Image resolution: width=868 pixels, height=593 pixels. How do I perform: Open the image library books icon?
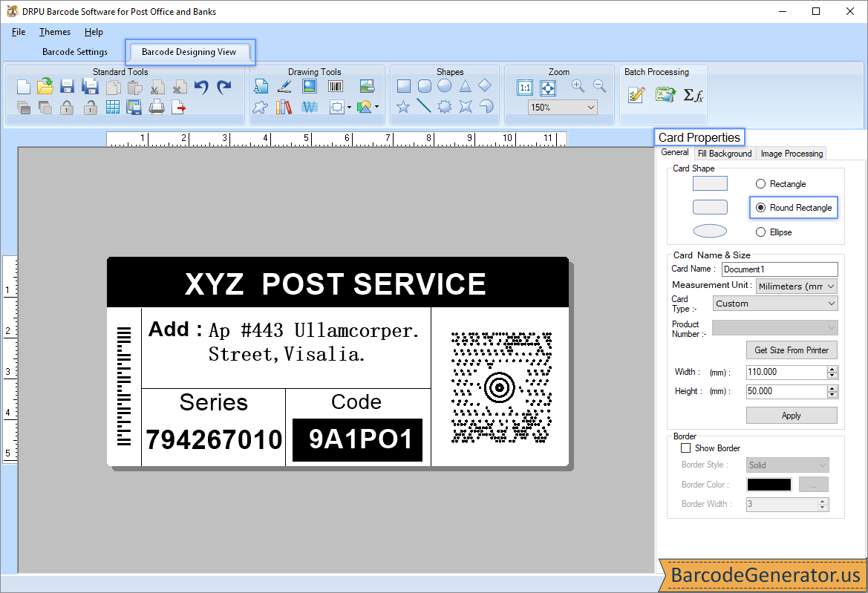click(284, 107)
